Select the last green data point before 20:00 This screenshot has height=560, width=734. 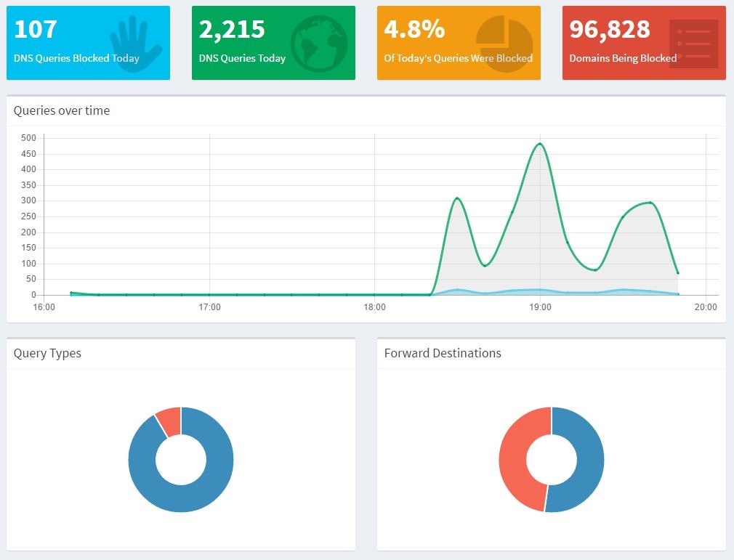(x=677, y=273)
